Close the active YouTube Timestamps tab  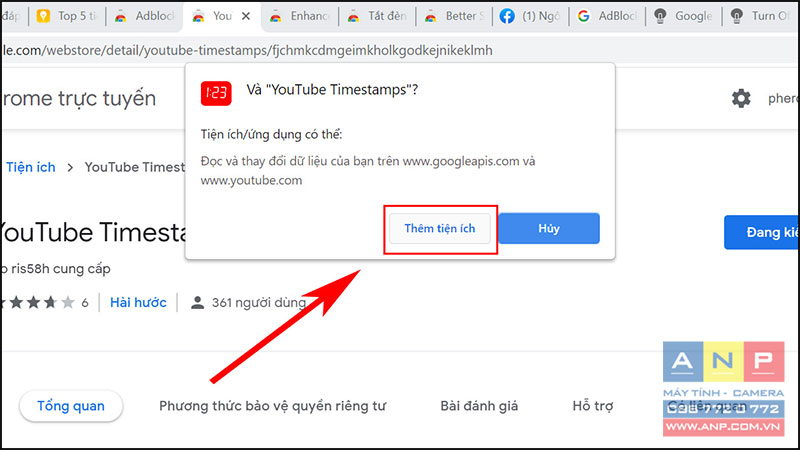[246, 16]
